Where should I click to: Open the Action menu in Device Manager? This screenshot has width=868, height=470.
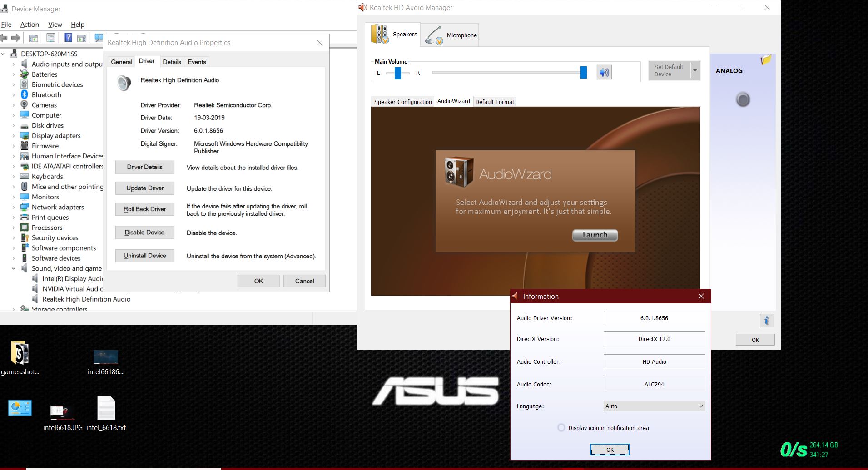point(30,25)
